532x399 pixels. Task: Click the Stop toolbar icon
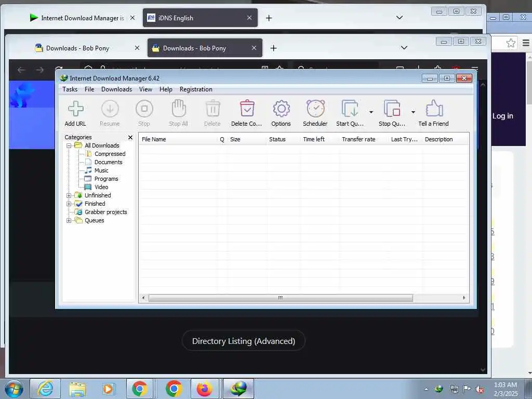coord(144,109)
